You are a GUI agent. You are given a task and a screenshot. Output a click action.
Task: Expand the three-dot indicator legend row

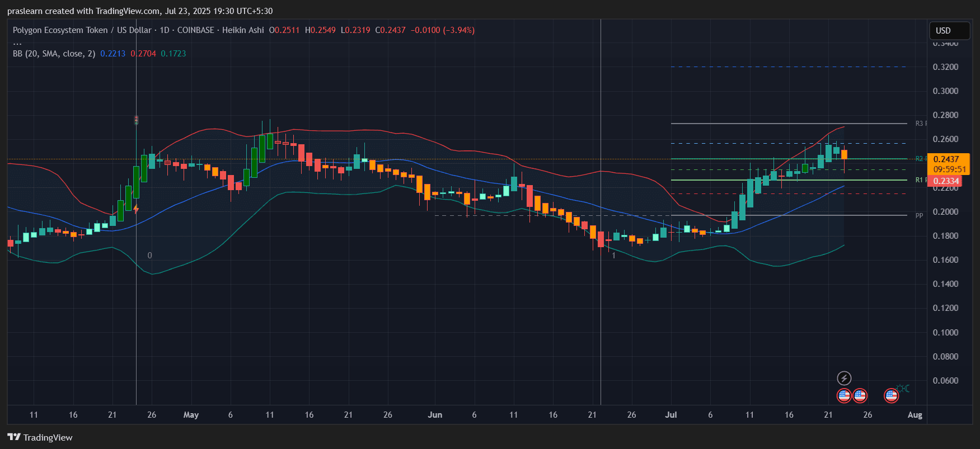pyautogui.click(x=17, y=42)
